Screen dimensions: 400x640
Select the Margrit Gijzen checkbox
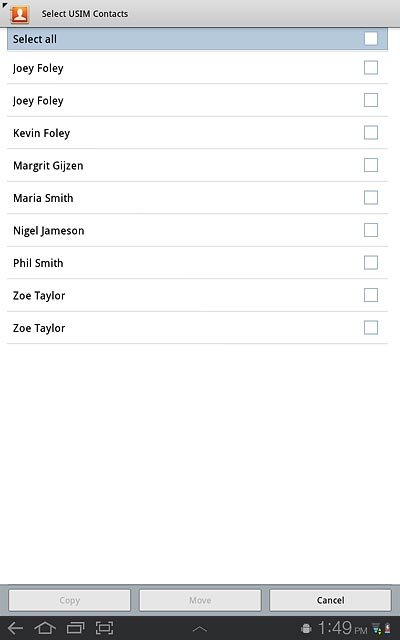[371, 165]
